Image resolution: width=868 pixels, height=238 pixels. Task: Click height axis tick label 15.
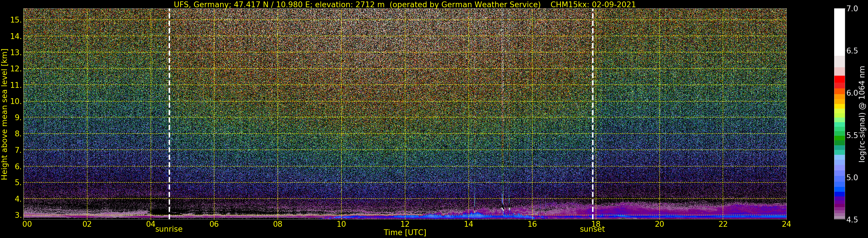(x=16, y=20)
